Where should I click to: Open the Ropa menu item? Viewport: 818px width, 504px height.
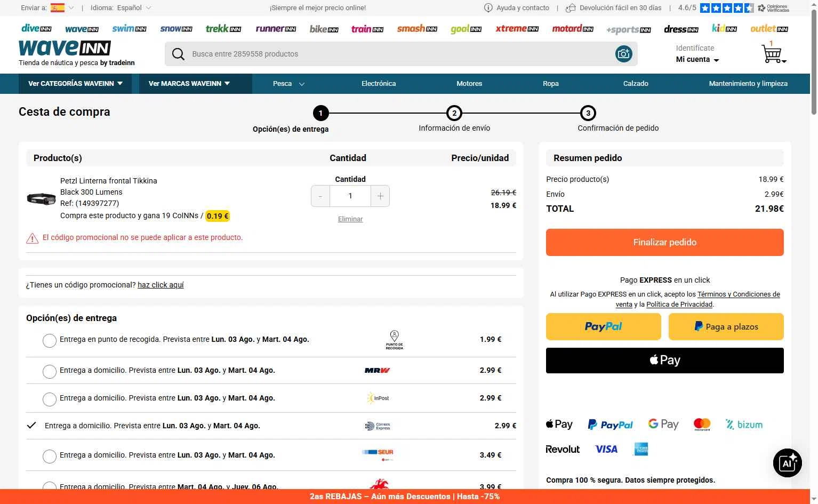pyautogui.click(x=551, y=84)
